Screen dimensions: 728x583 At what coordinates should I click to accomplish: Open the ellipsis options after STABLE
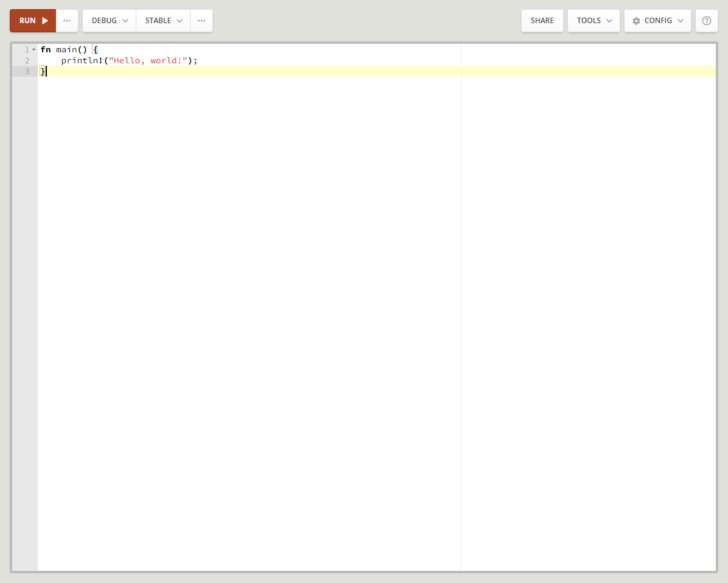point(201,21)
